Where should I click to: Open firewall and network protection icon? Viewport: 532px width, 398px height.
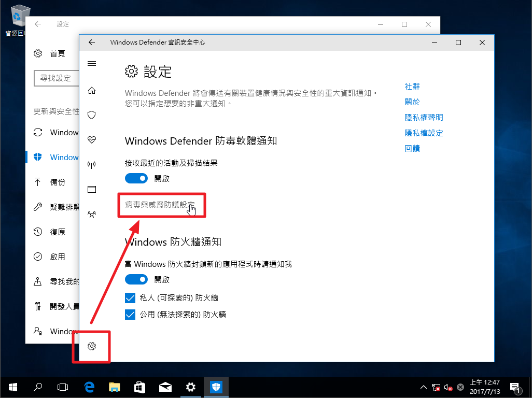[92, 165]
